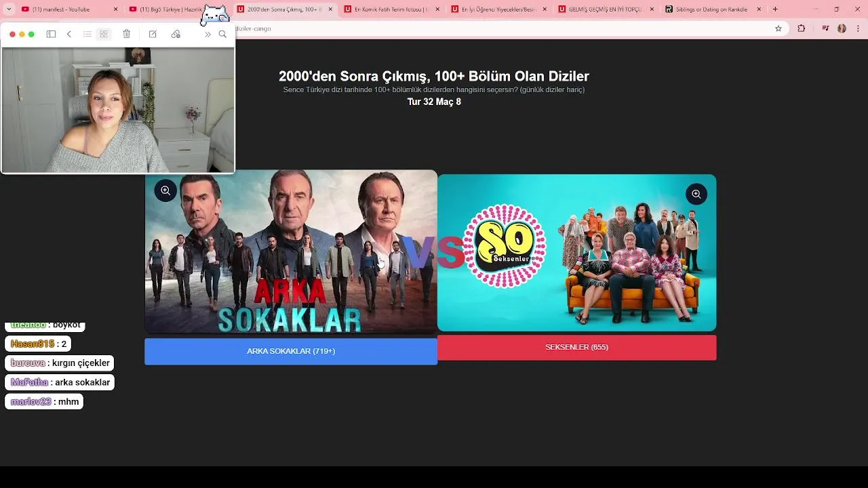Close the manifest - YouTube tab
The image size is (868, 488).
(115, 9)
